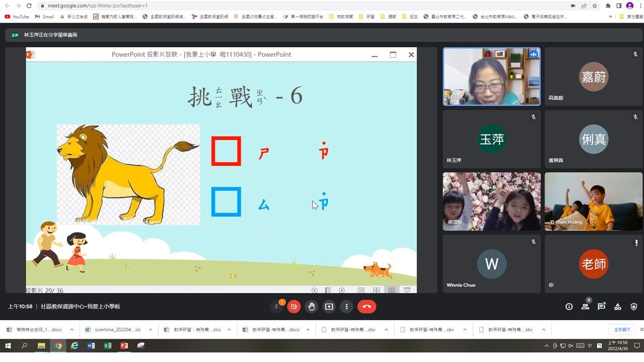This screenshot has height=362, width=644.
Task: Click the 全部顯示 show all downloads button
Action: tap(621, 330)
